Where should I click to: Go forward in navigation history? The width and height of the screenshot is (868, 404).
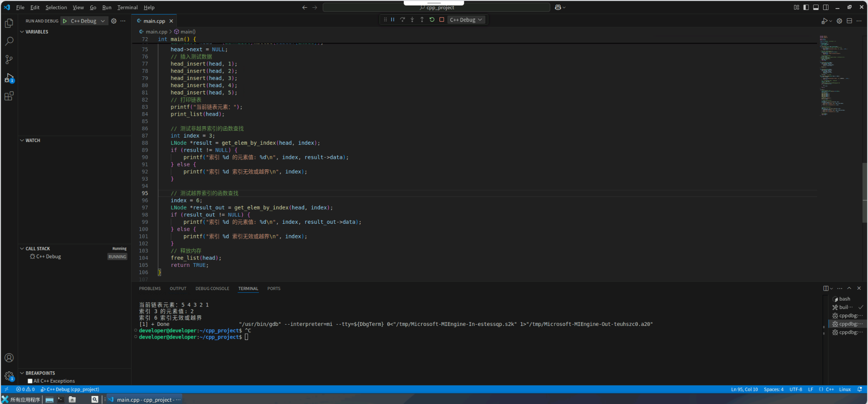(x=315, y=7)
